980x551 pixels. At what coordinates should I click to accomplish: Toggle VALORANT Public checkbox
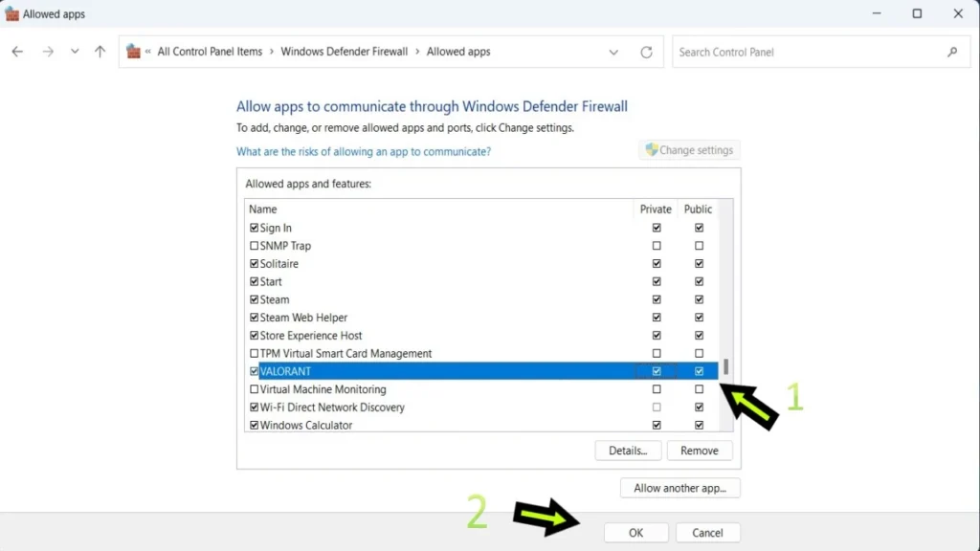tap(699, 371)
